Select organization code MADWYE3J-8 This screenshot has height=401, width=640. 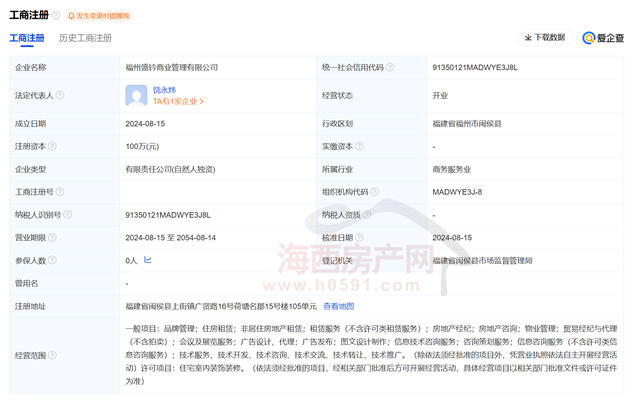coord(457,192)
